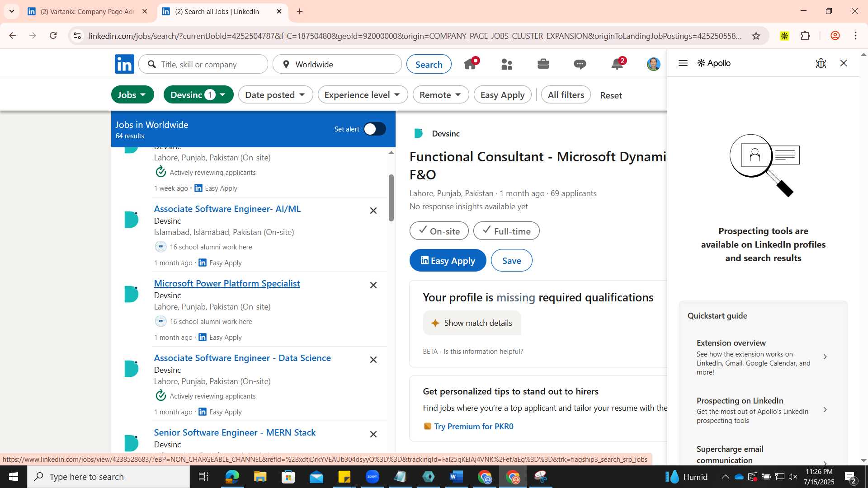Click the Apollo extension icon in toolbar
Image resolution: width=868 pixels, height=488 pixels.
pos(785,36)
